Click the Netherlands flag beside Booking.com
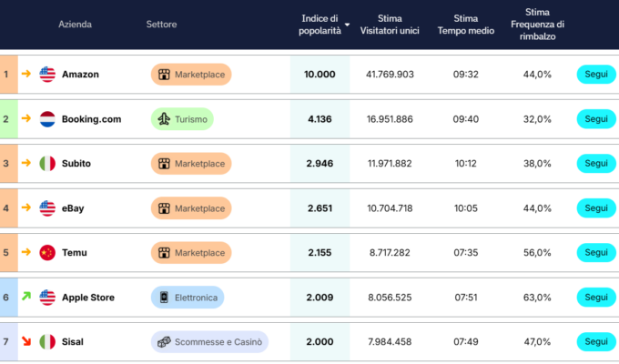 47,119
